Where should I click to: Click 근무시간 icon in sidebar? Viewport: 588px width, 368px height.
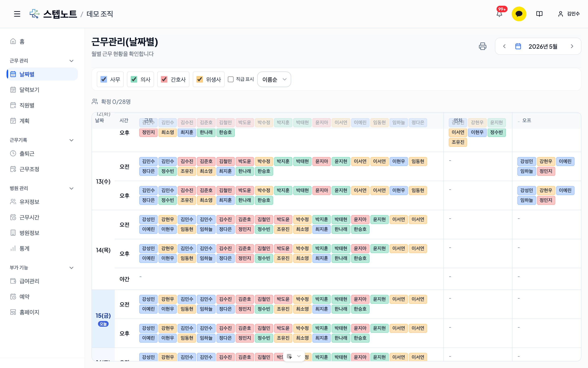tap(13, 217)
